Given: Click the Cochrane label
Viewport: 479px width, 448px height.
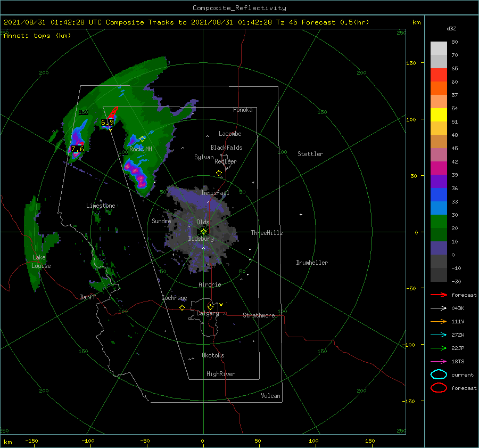Looking at the screenshot, I should tap(174, 298).
